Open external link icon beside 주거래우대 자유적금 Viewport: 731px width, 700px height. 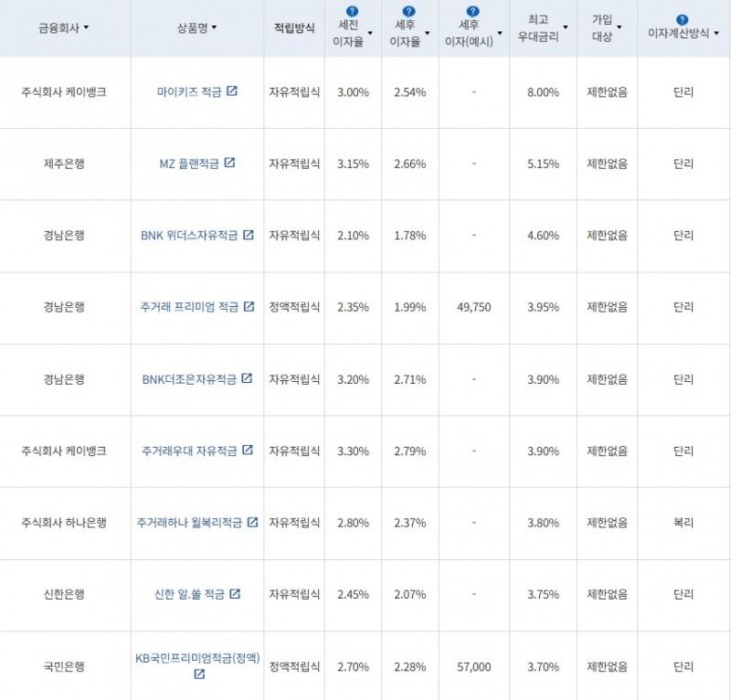(x=248, y=450)
